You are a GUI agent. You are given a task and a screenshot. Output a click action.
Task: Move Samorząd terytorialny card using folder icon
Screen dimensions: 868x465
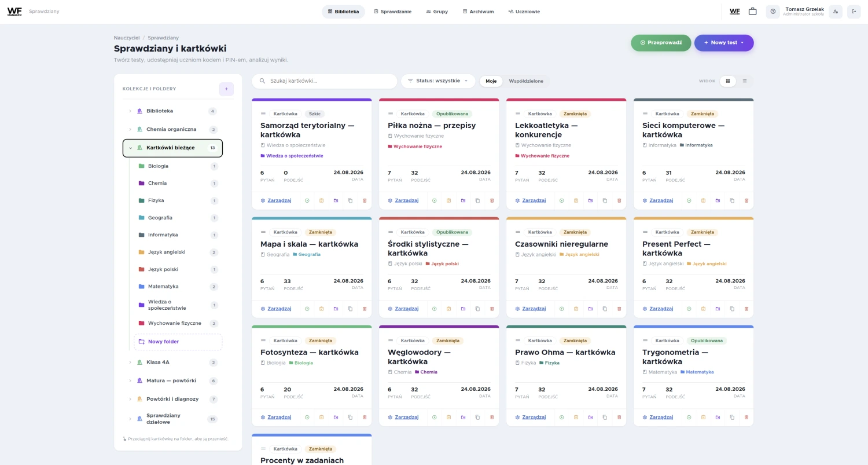[336, 200]
